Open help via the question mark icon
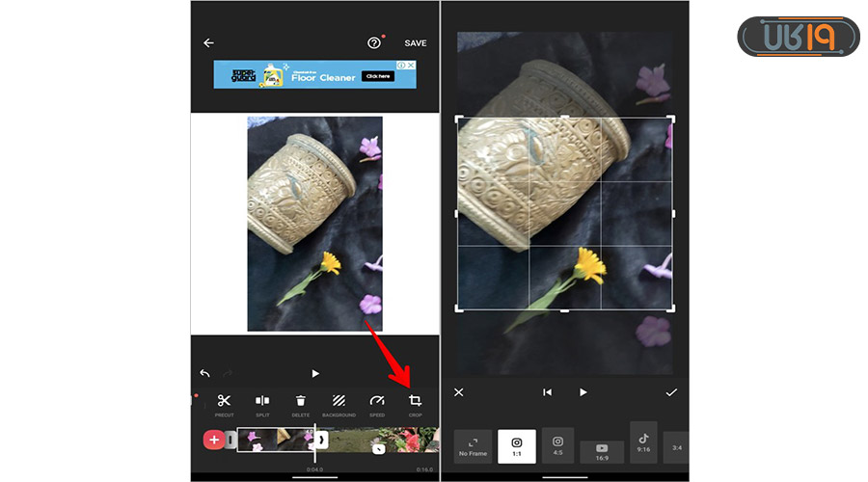The image size is (868, 482). click(374, 43)
